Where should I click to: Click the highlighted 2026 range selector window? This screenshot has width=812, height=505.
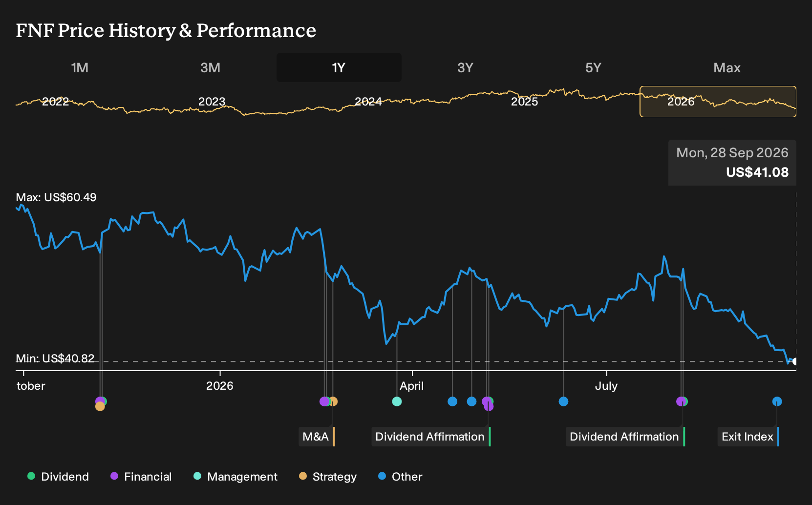tap(718, 102)
